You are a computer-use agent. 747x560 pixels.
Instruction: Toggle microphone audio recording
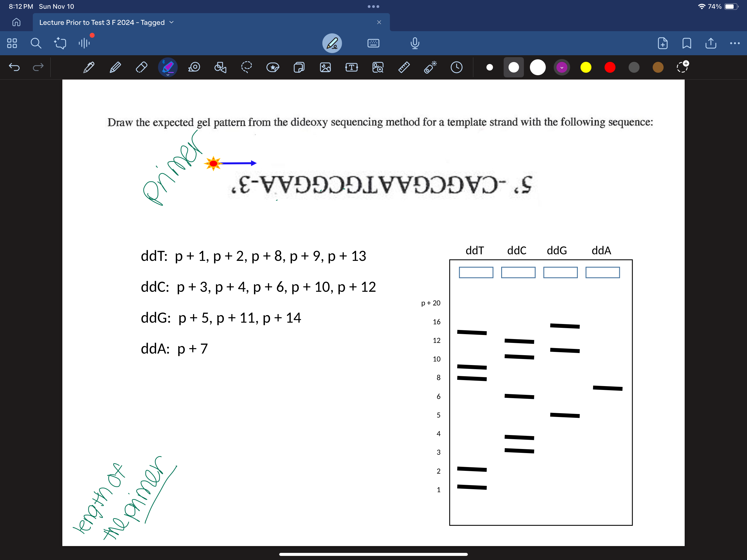pos(415,43)
